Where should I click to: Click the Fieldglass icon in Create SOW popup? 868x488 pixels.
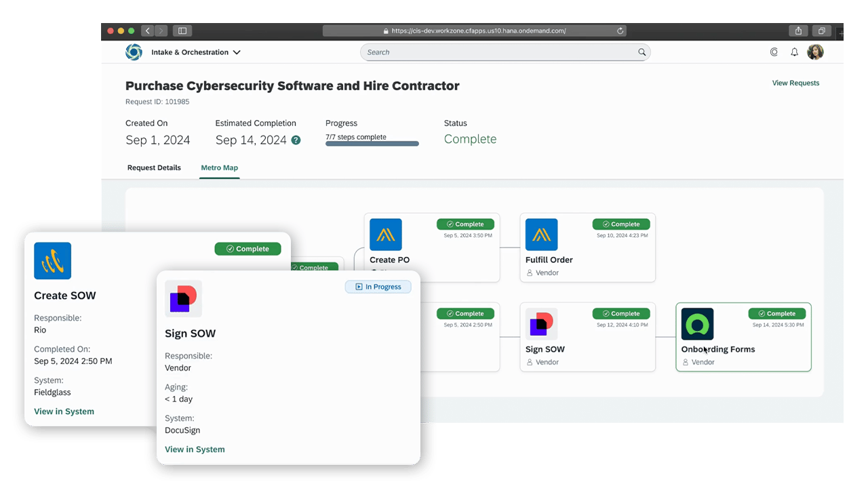(x=52, y=261)
